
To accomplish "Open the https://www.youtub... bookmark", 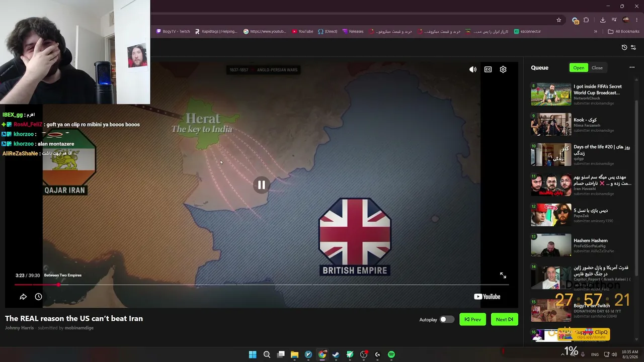I will pos(265,31).
